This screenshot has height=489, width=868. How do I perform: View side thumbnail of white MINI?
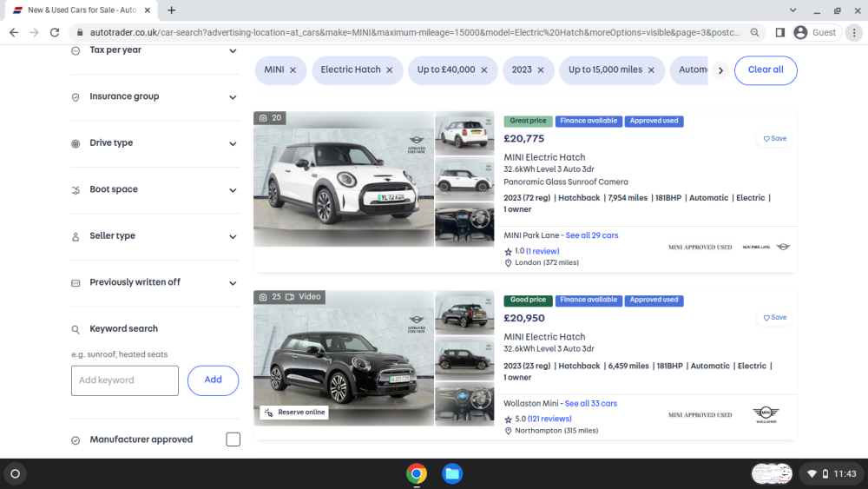tap(464, 179)
